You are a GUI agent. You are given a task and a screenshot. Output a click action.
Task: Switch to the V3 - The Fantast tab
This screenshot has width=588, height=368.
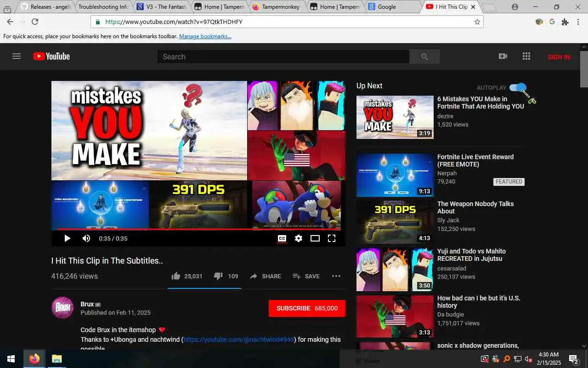(x=161, y=7)
